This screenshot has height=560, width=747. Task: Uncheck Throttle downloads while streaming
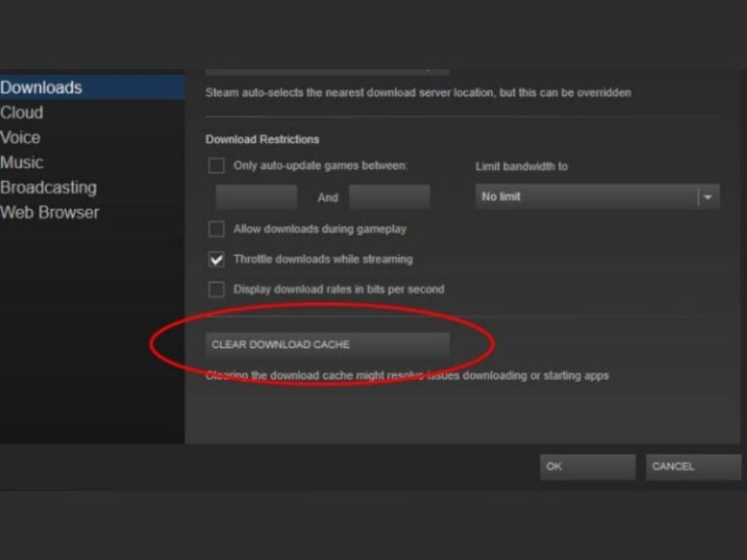click(x=216, y=260)
